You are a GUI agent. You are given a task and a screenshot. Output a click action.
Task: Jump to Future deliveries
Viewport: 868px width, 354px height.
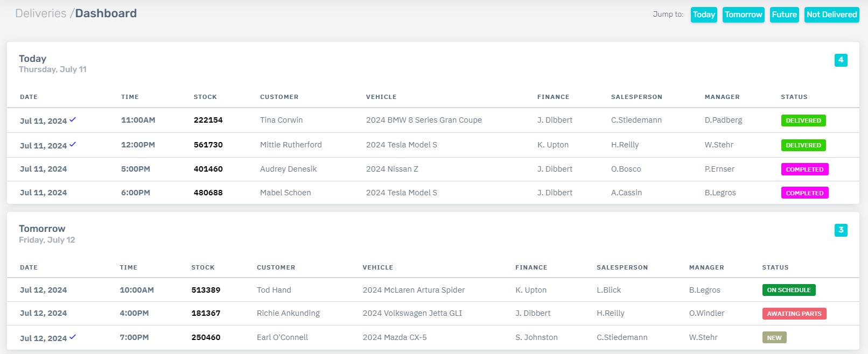tap(784, 15)
